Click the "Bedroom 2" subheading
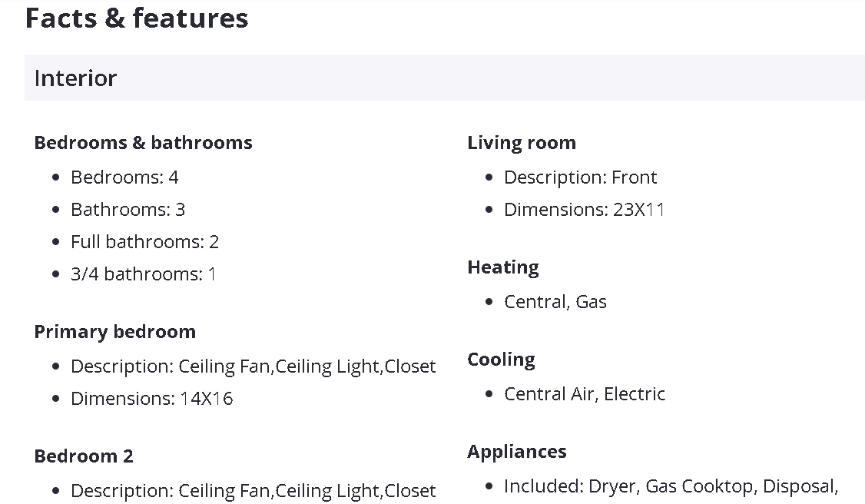This screenshot has width=865, height=504. pos(84,456)
